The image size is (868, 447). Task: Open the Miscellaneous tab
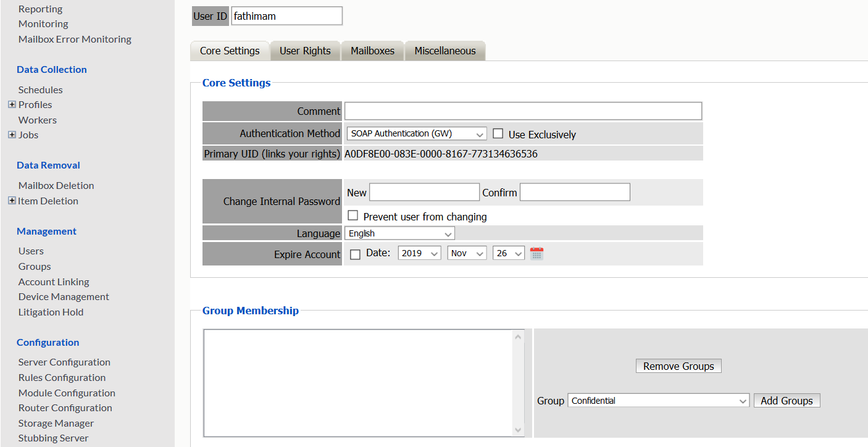pyautogui.click(x=445, y=51)
